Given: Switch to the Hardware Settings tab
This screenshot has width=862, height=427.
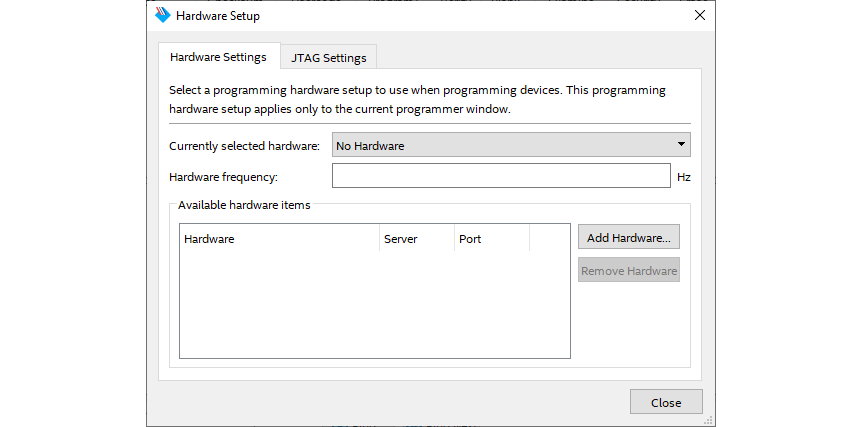Looking at the screenshot, I should [x=218, y=57].
